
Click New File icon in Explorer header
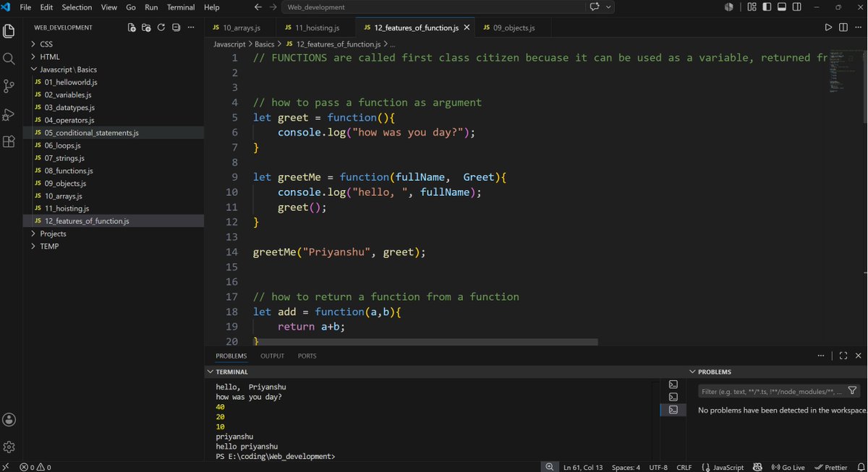tap(132, 27)
